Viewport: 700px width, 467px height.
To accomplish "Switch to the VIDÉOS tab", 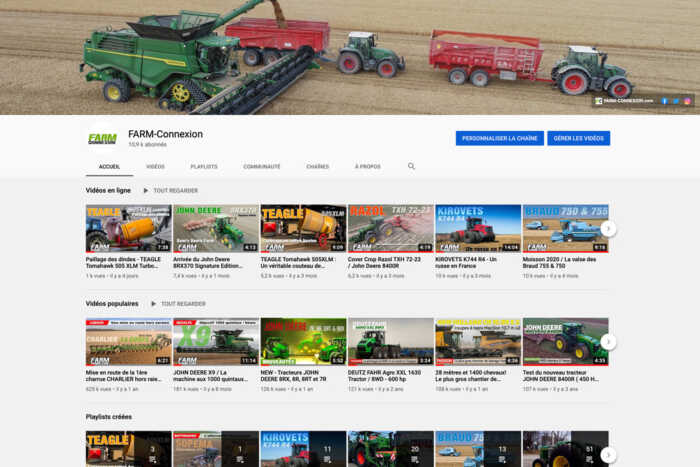I will [155, 167].
